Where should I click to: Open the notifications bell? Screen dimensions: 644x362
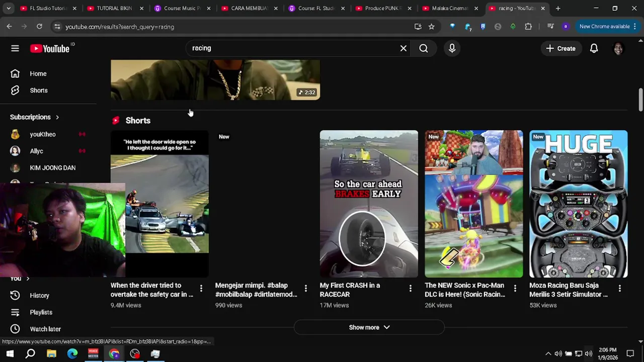594,48
